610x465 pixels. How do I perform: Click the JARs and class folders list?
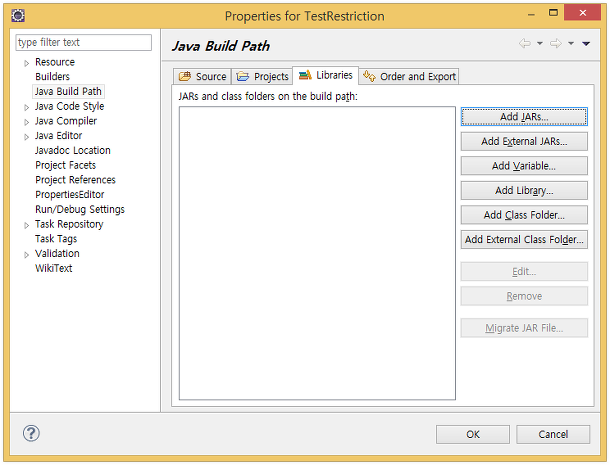[x=317, y=253]
